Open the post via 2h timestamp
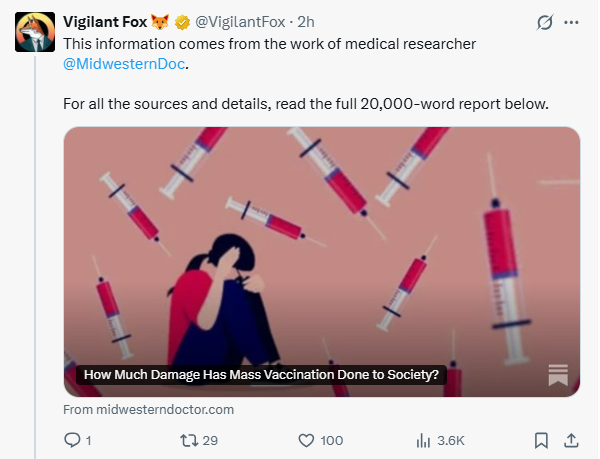This screenshot has width=600, height=459. [307, 21]
